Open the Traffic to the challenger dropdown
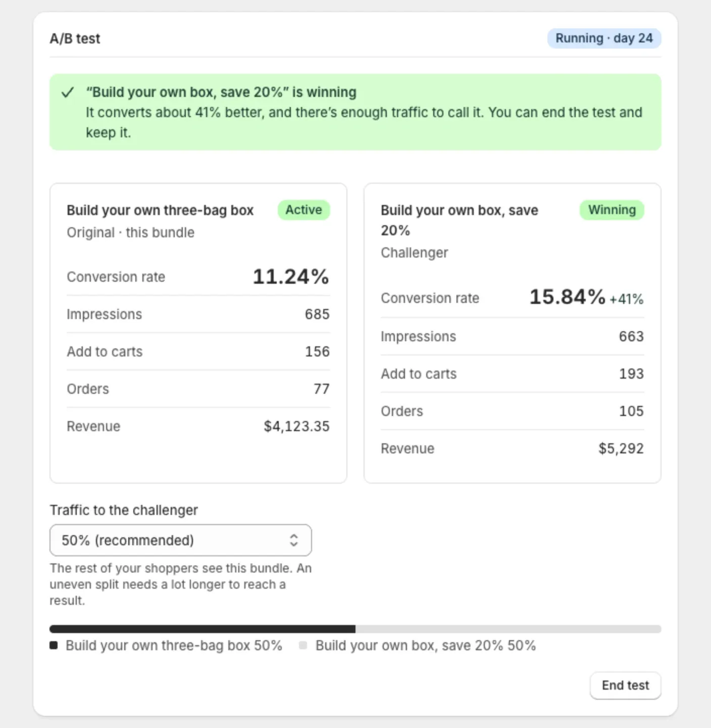 181,540
